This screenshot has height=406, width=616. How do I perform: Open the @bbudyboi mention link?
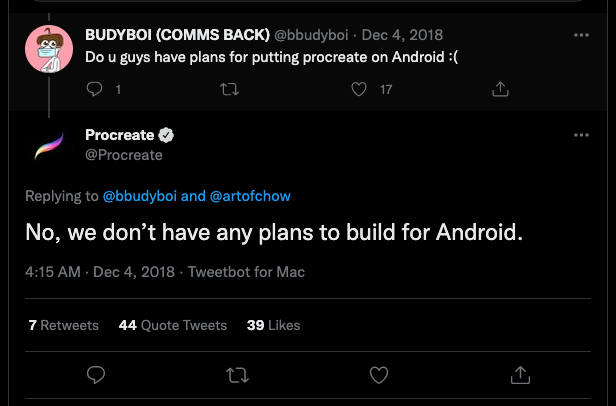click(140, 195)
